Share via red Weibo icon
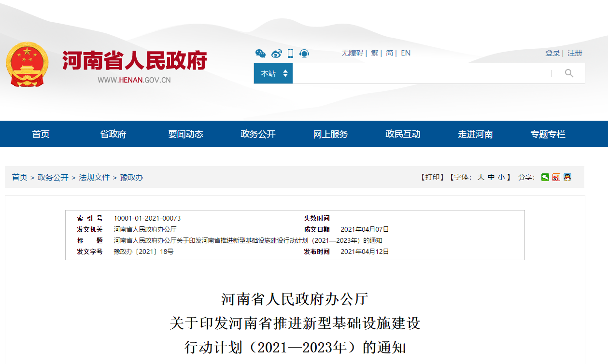The image size is (608, 364). 556,177
